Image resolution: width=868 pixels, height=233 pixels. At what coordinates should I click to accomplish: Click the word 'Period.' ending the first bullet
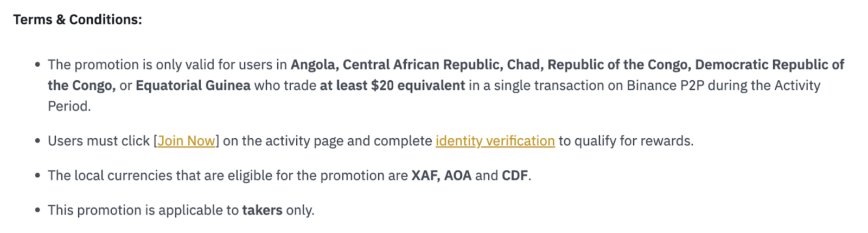coord(69,106)
